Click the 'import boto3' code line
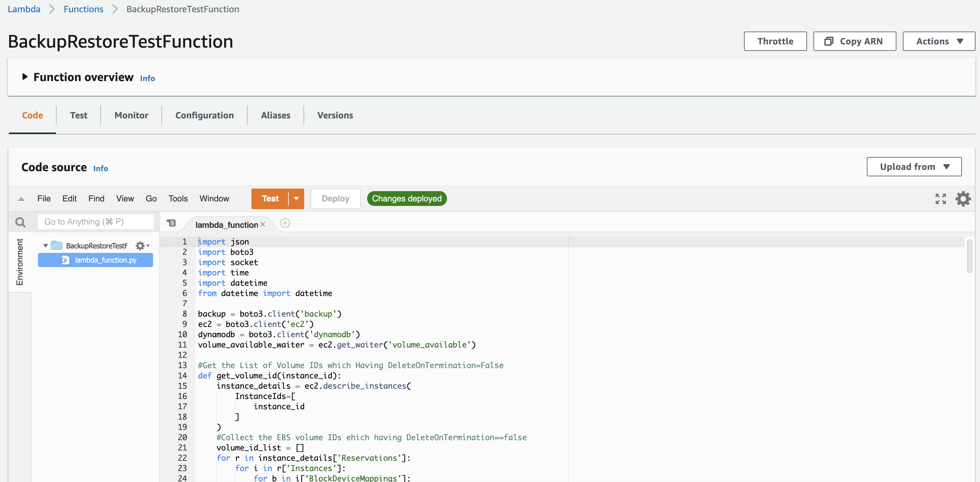This screenshot has width=980, height=482. coord(226,252)
